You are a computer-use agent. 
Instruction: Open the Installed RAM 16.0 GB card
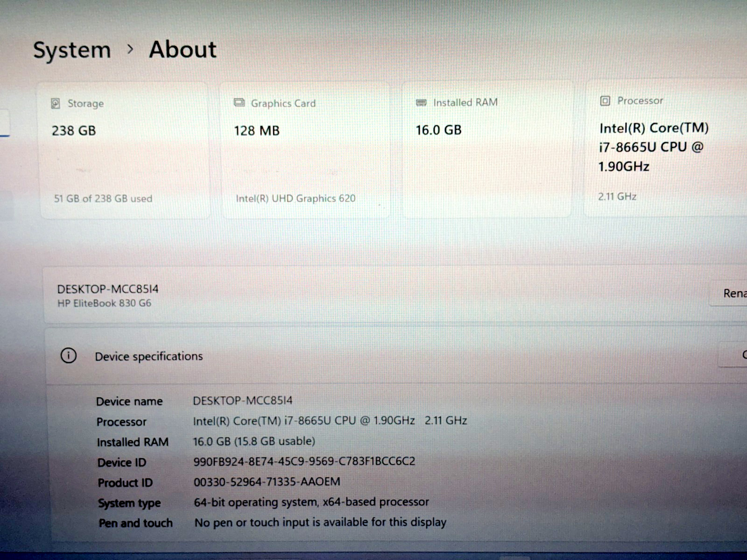point(487,149)
